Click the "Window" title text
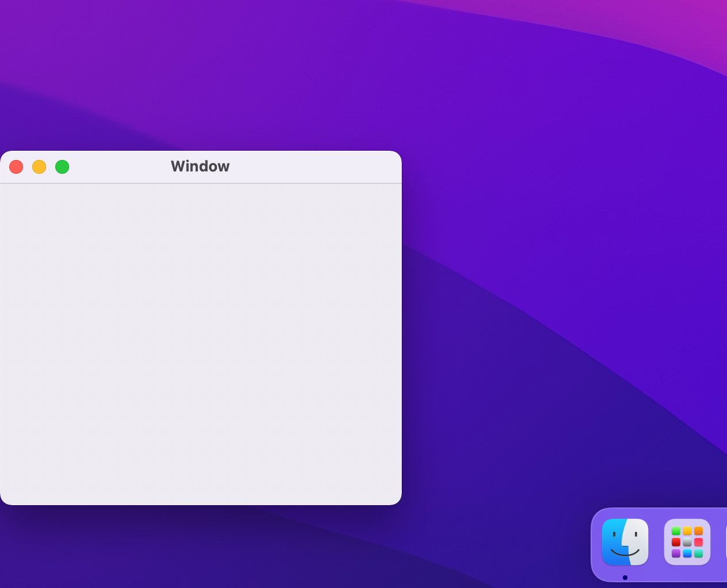 [200, 166]
